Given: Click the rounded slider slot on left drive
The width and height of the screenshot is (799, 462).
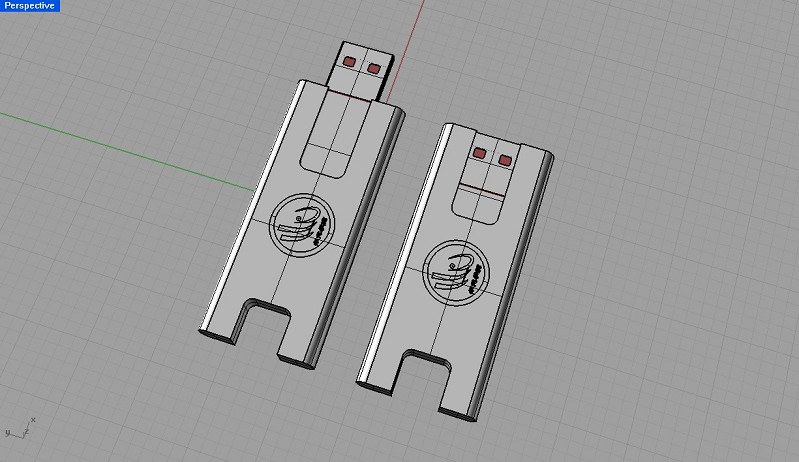Looking at the screenshot, I should (x=335, y=135).
